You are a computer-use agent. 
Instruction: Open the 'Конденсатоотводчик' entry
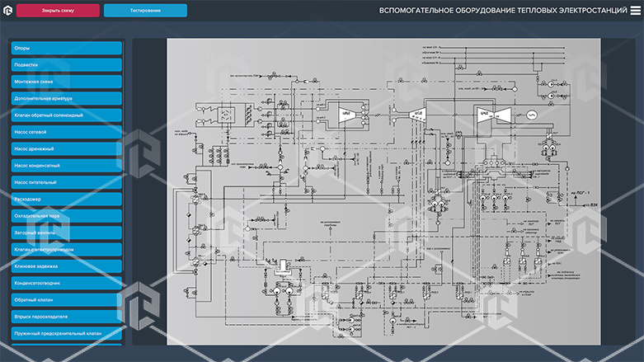(x=67, y=283)
